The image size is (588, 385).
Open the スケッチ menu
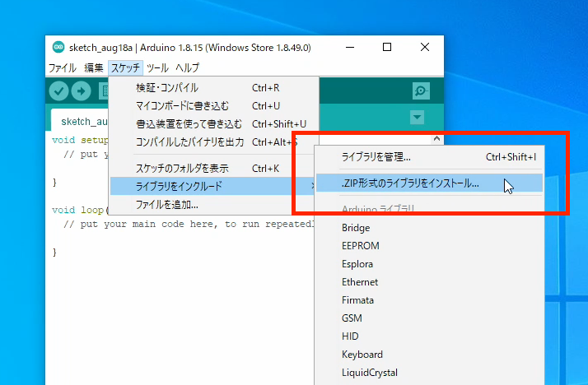pos(125,67)
